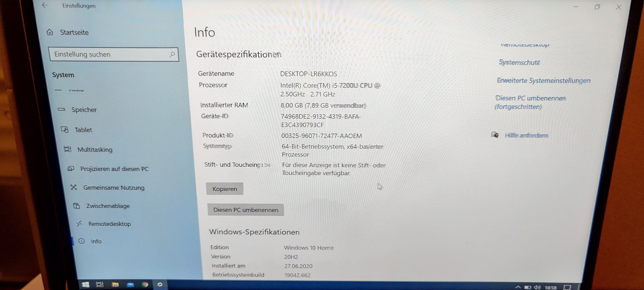The width and height of the screenshot is (644, 290).
Task: Open the 'Hilfe anfordern' link
Action: (x=526, y=135)
